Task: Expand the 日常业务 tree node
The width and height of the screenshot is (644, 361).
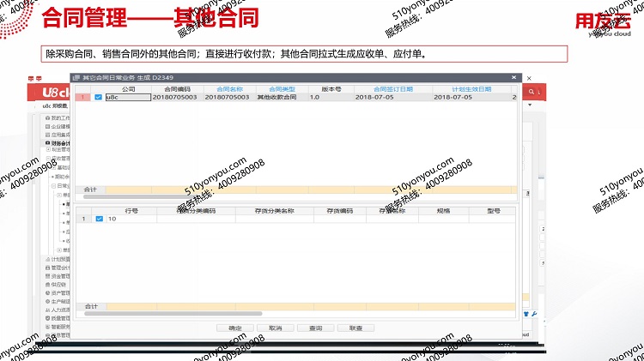Action: [x=52, y=185]
